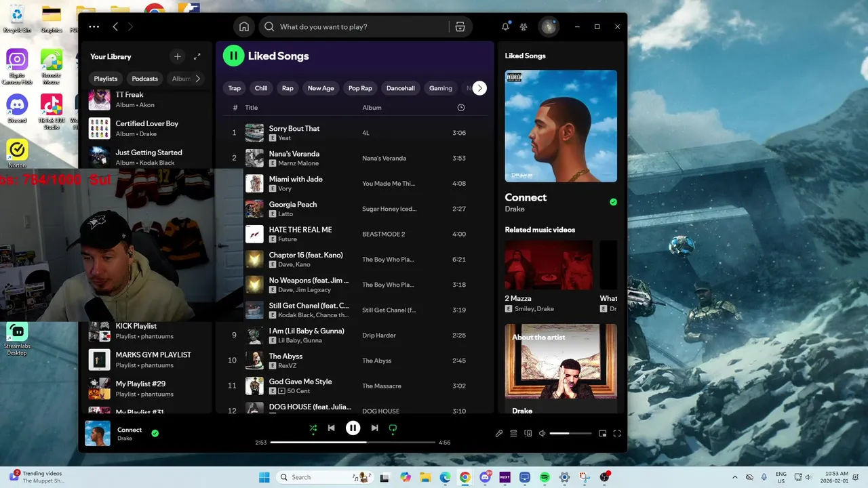This screenshot has width=868, height=488.
Task: Adjust the volume slider
Action: [569, 433]
